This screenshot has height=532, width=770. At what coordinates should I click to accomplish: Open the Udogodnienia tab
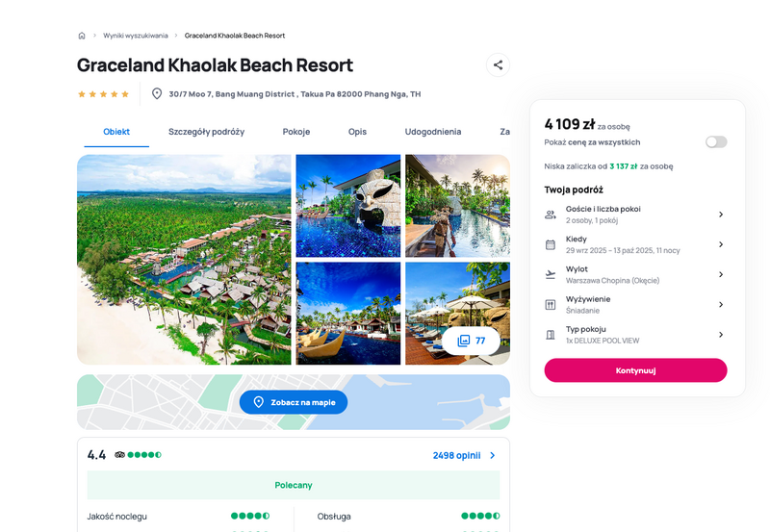(432, 132)
